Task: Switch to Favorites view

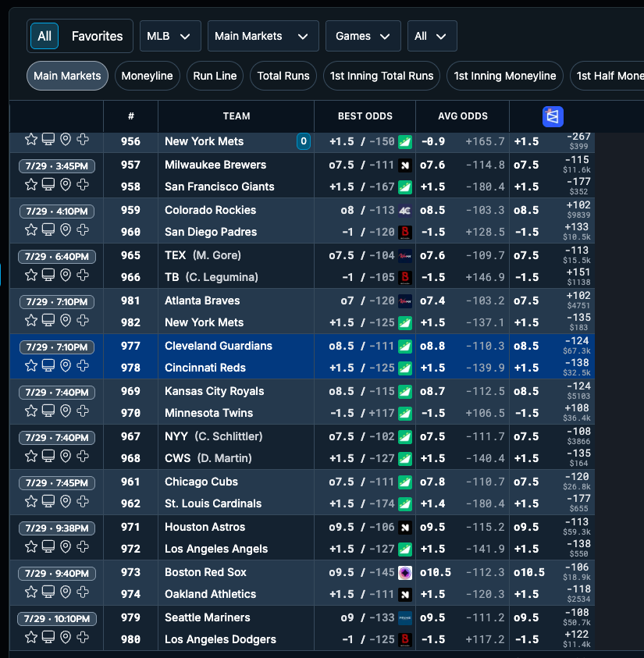Action: [x=97, y=36]
